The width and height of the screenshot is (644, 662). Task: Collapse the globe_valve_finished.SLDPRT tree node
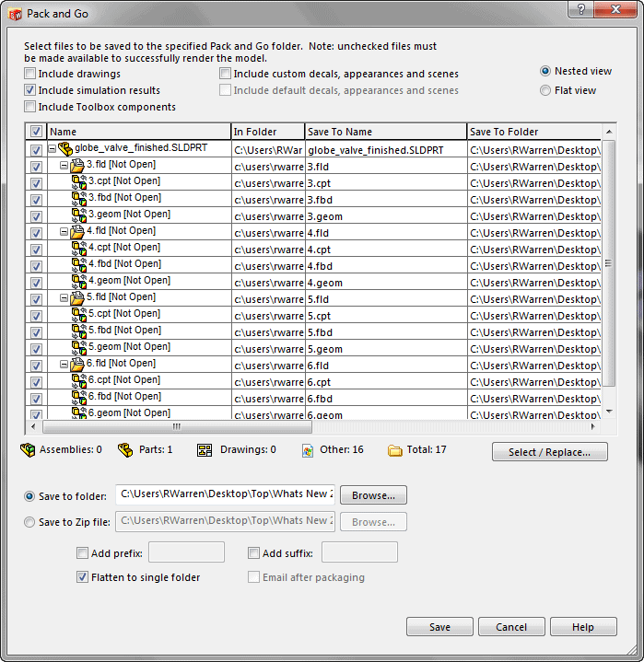[x=52, y=148]
